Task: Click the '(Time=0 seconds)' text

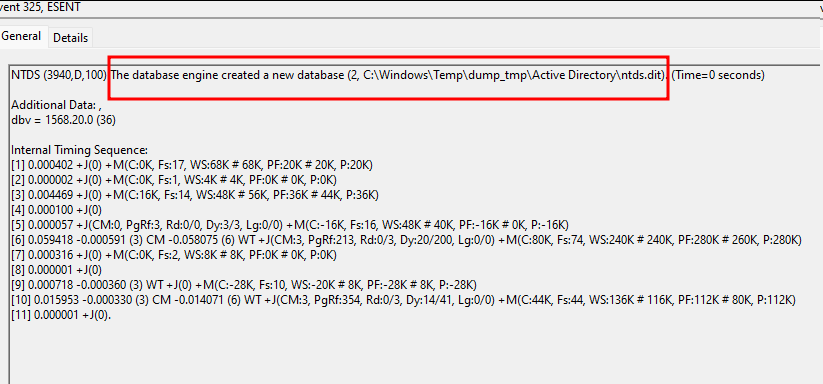Action: click(x=718, y=75)
